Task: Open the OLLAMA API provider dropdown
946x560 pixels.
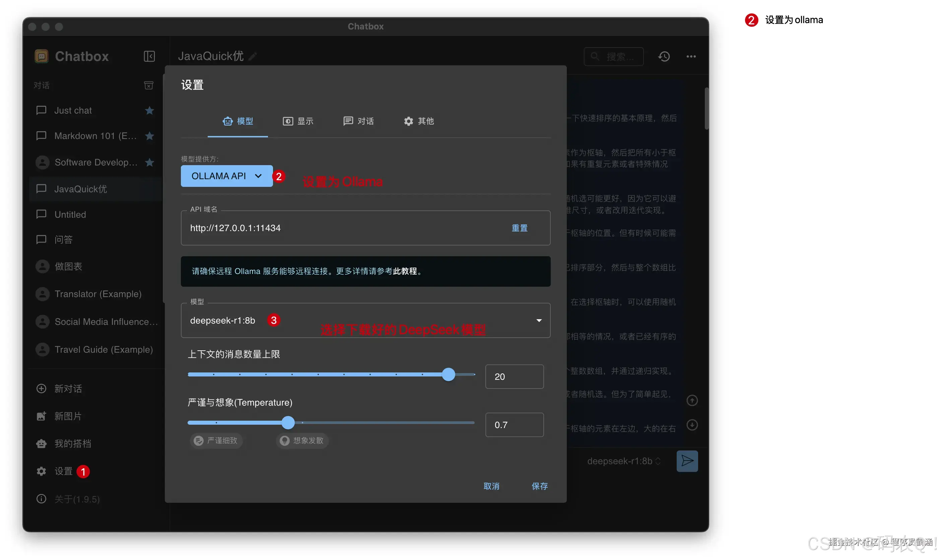Action: click(x=226, y=176)
